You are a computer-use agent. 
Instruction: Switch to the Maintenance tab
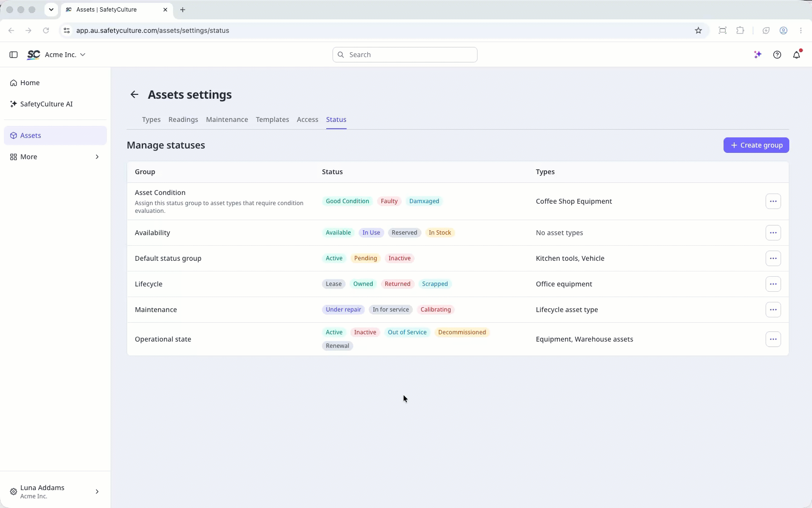tap(227, 120)
